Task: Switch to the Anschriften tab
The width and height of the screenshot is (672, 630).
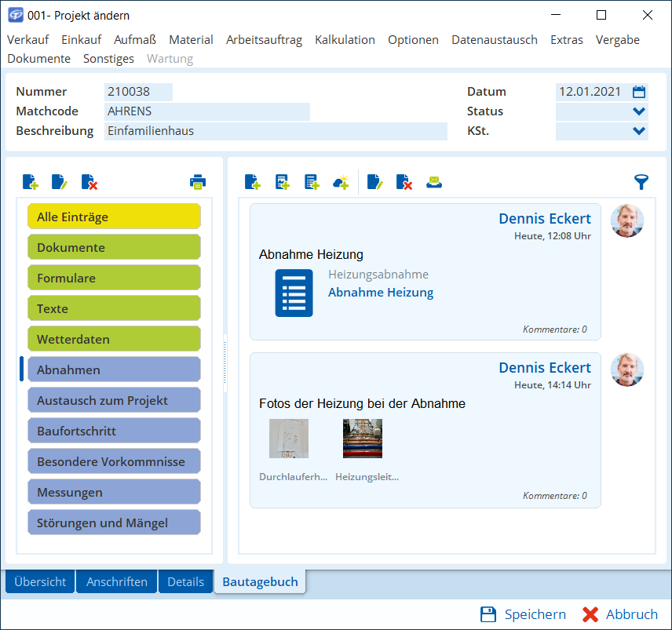Action: [117, 582]
